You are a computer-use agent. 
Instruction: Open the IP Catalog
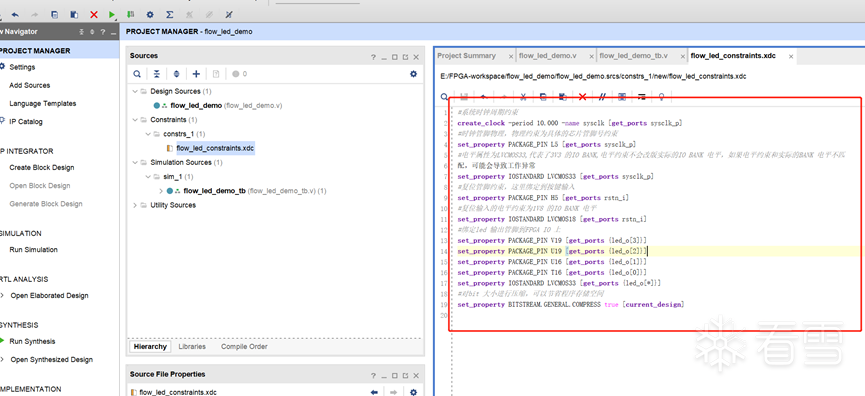pos(25,121)
